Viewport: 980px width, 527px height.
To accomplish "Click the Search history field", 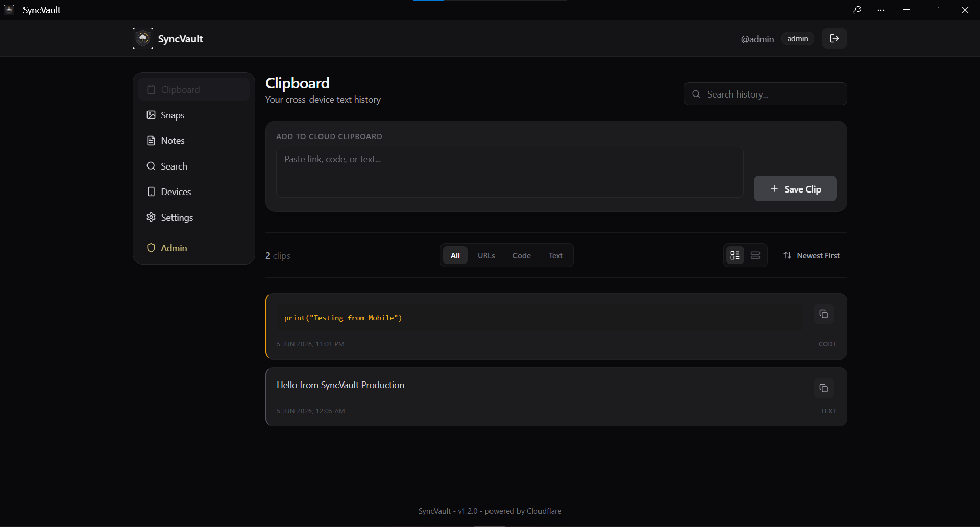I will (766, 94).
